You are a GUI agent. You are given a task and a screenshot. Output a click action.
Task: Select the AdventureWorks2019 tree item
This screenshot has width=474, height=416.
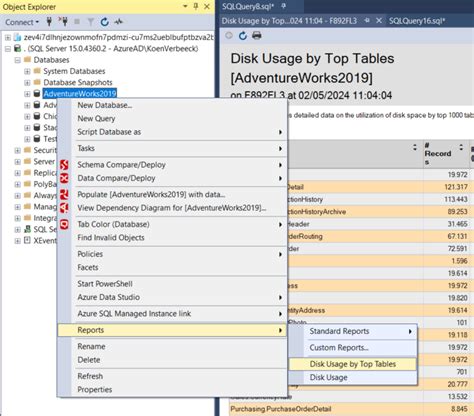tap(80, 94)
